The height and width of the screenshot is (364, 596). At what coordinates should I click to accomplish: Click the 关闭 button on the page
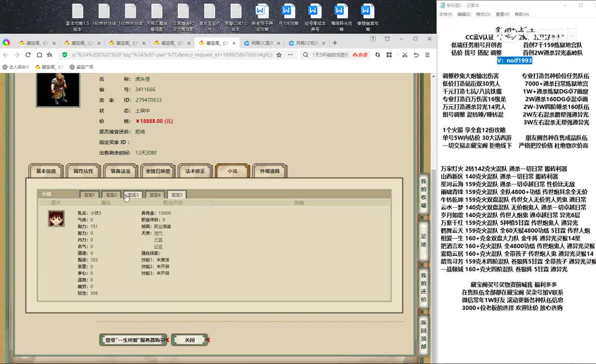190,340
